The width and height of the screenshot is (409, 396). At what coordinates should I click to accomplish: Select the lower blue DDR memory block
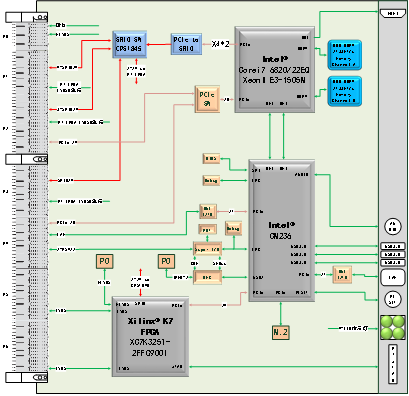[344, 91]
